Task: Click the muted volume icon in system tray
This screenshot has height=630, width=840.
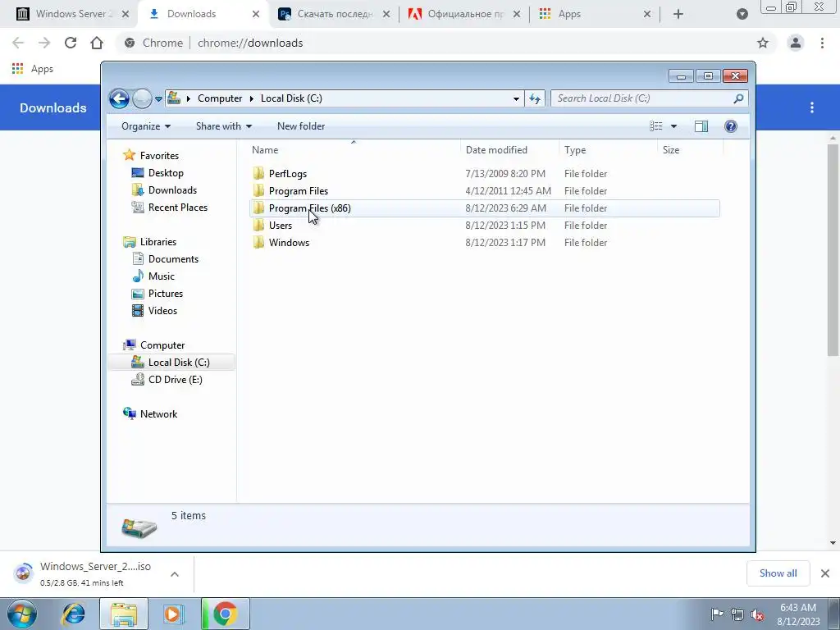Action: (757, 614)
